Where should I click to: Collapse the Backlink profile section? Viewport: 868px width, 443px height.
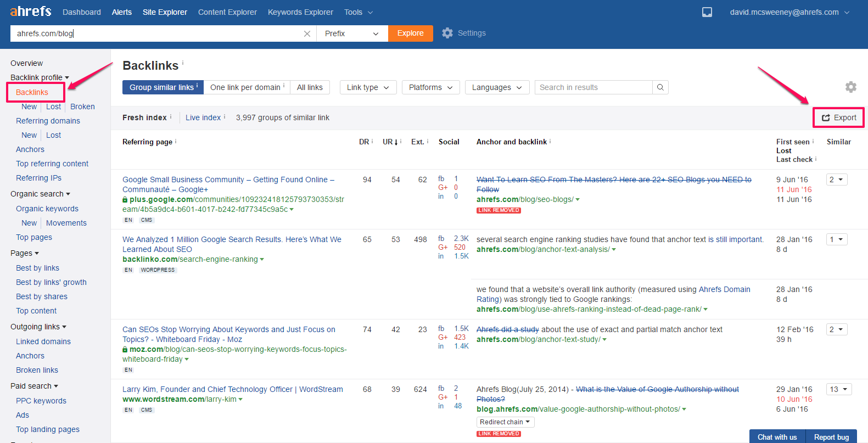(40, 77)
